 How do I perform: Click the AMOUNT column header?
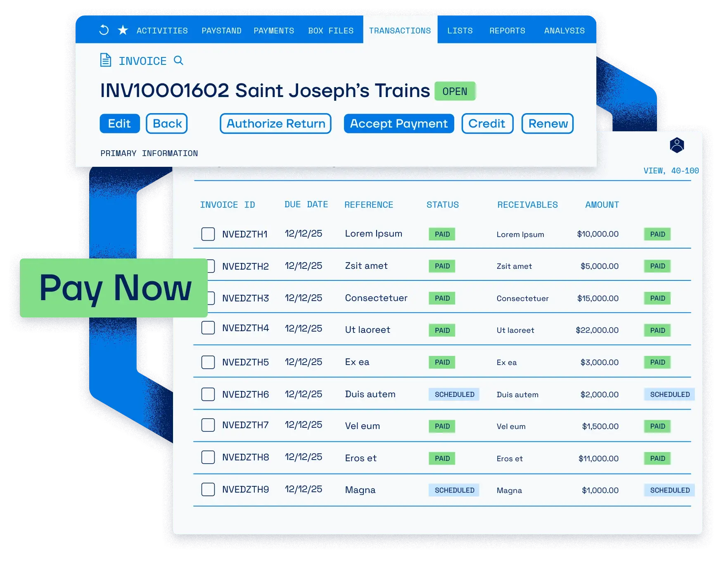(602, 204)
